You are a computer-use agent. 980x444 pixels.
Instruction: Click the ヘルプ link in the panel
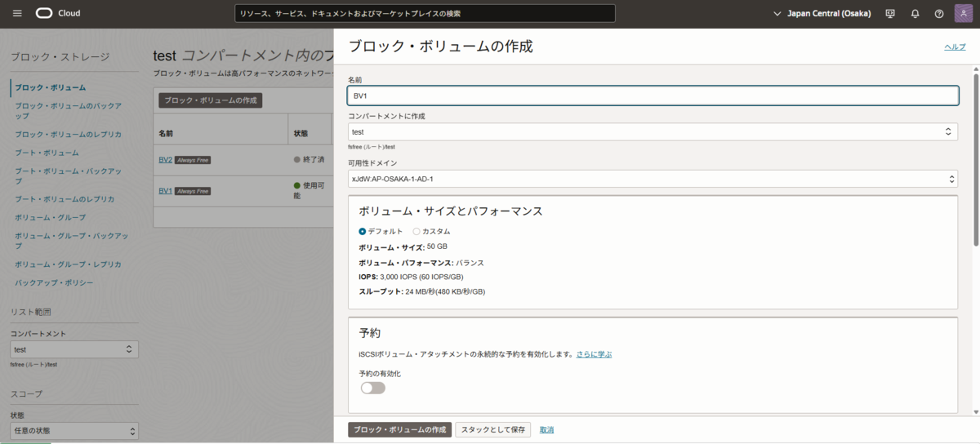pos(955,47)
